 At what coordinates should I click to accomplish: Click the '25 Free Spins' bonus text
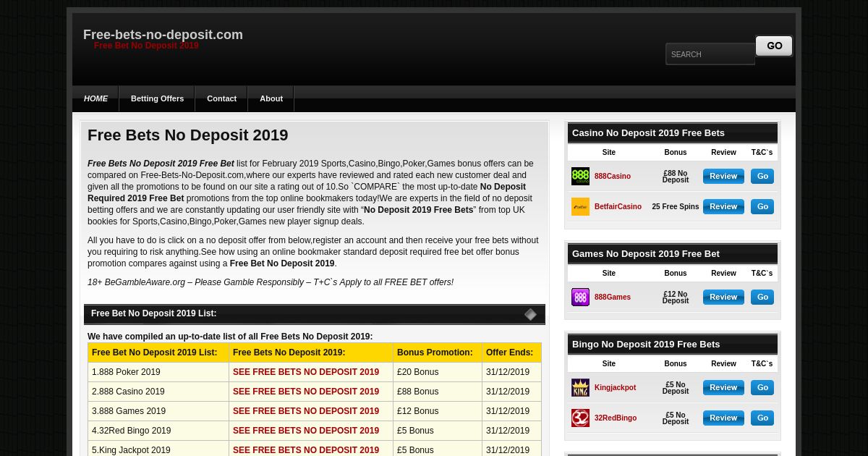pos(676,207)
